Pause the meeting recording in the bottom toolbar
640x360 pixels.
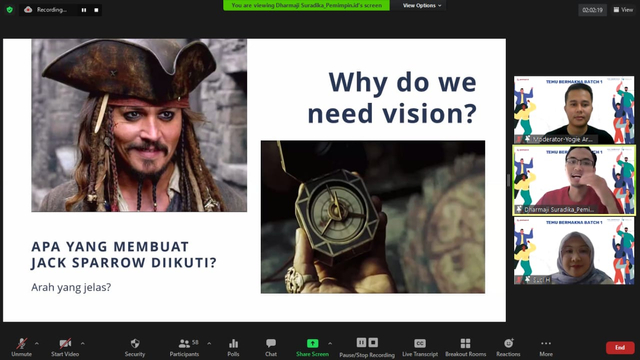click(361, 342)
